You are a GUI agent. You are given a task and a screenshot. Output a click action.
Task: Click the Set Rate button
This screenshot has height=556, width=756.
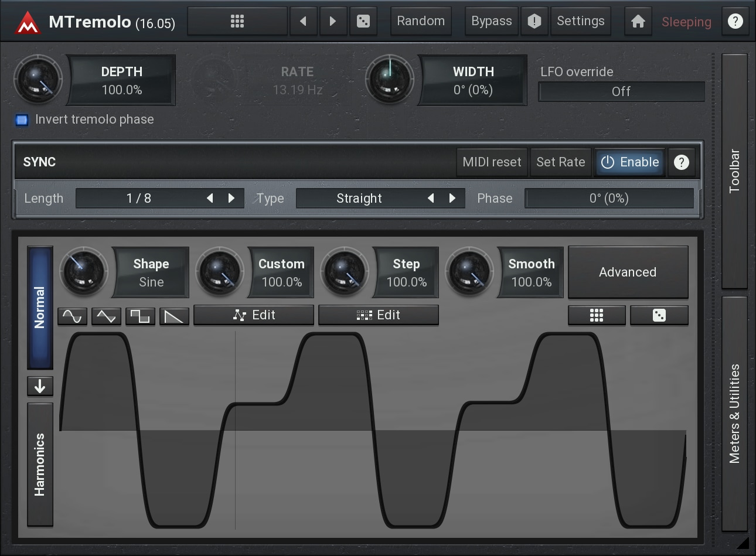tap(561, 162)
